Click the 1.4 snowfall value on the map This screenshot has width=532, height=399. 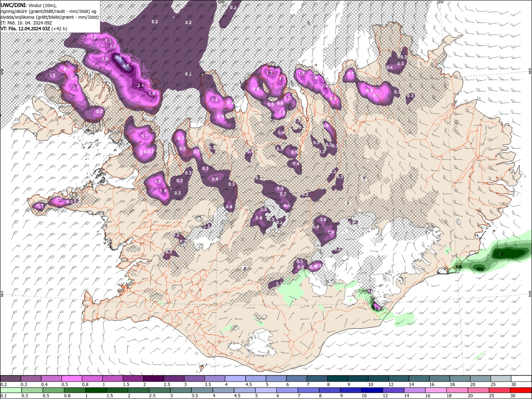(x=314, y=78)
